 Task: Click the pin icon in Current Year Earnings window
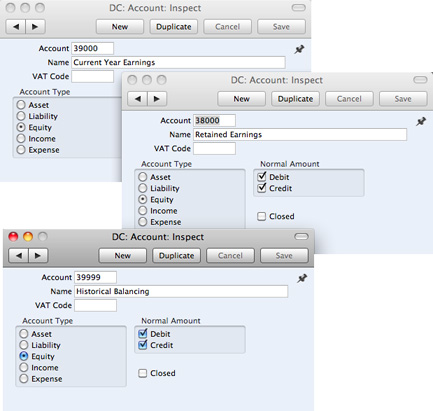(x=299, y=50)
